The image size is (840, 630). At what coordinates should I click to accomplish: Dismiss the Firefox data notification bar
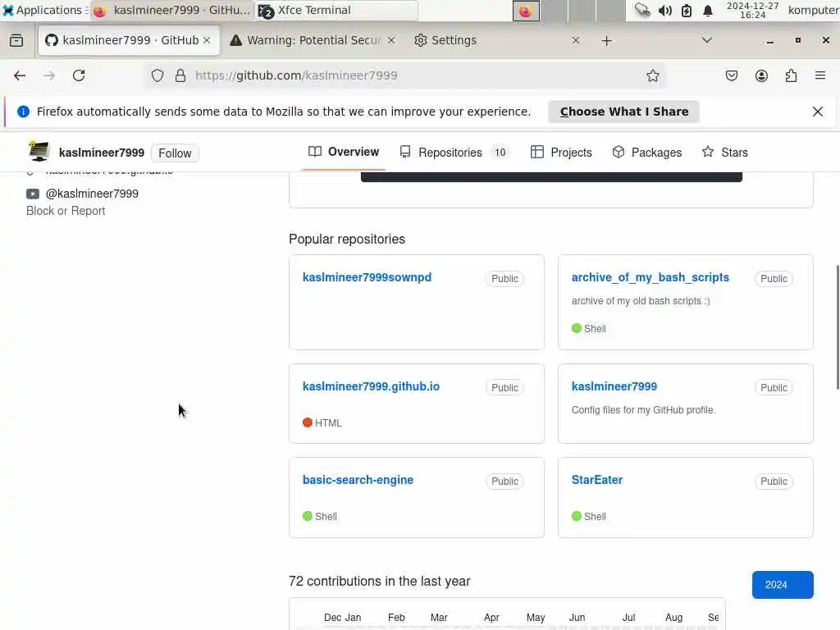[x=818, y=112]
